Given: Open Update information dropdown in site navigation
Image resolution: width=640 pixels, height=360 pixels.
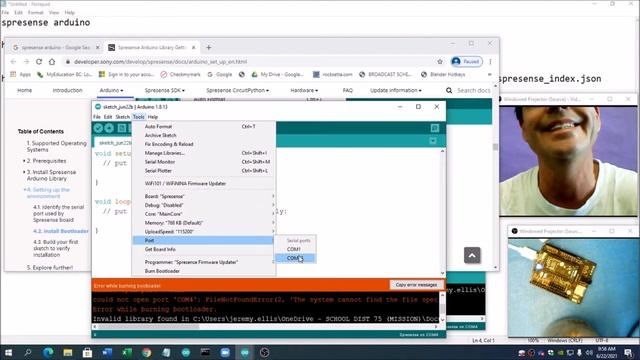Looking at the screenshot, I should (x=396, y=90).
